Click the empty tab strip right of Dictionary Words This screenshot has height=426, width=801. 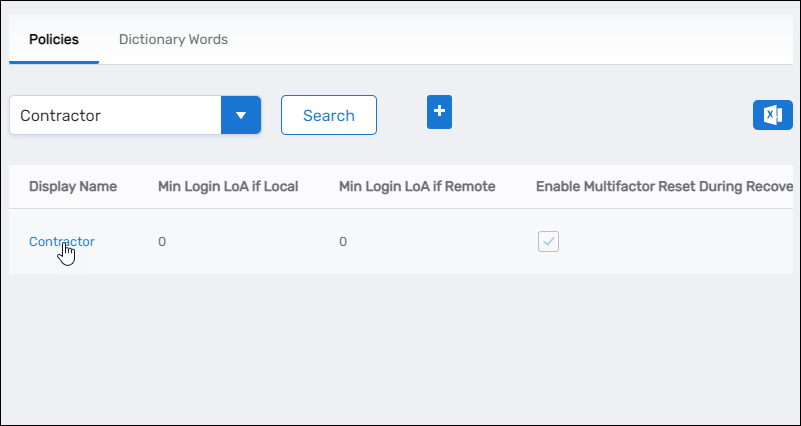500,40
